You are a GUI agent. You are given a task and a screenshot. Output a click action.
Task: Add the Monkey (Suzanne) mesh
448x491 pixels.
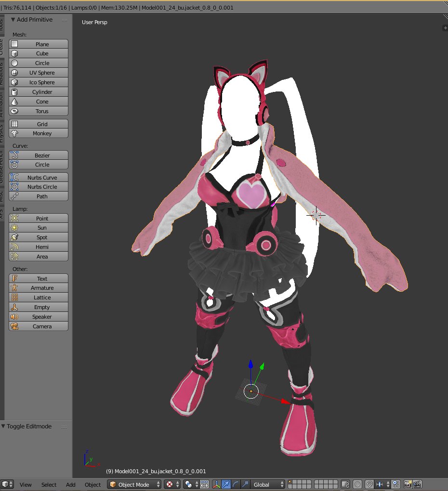tap(39, 133)
